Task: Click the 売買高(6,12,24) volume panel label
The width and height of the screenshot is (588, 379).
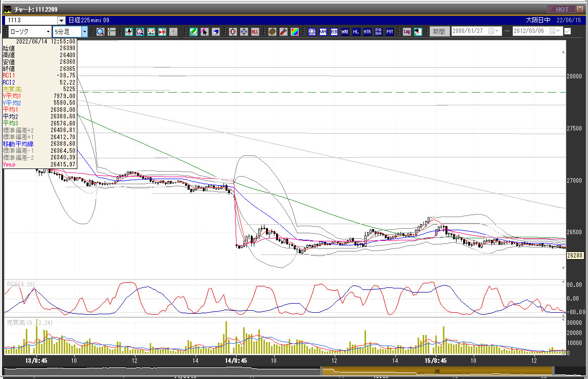Action: click(x=30, y=323)
